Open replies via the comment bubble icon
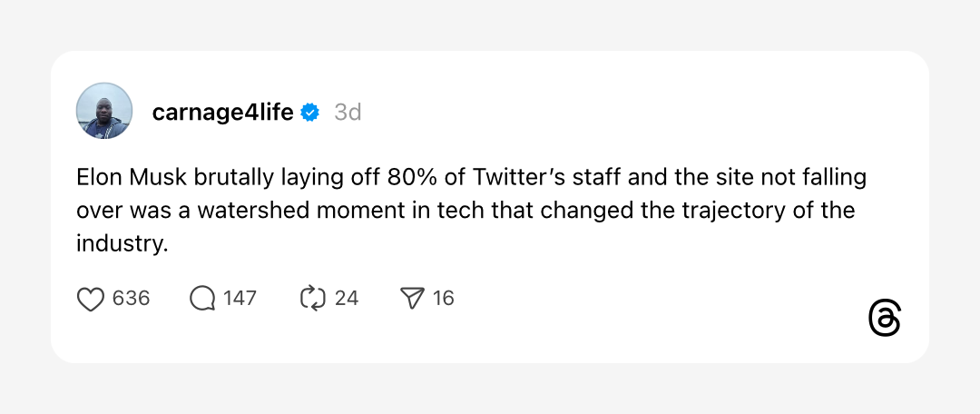This screenshot has width=980, height=414. click(201, 299)
